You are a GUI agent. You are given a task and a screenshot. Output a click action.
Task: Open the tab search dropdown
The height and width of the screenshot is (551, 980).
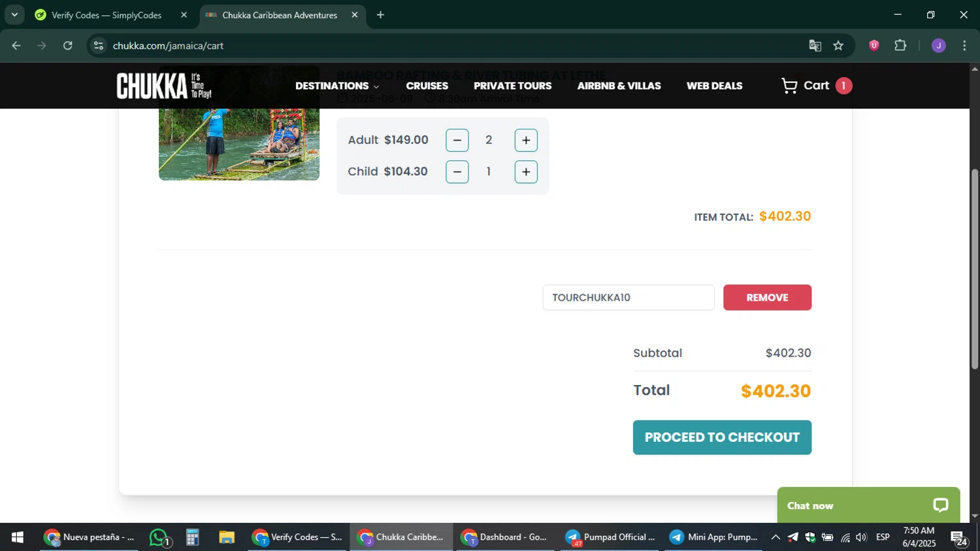pos(14,15)
